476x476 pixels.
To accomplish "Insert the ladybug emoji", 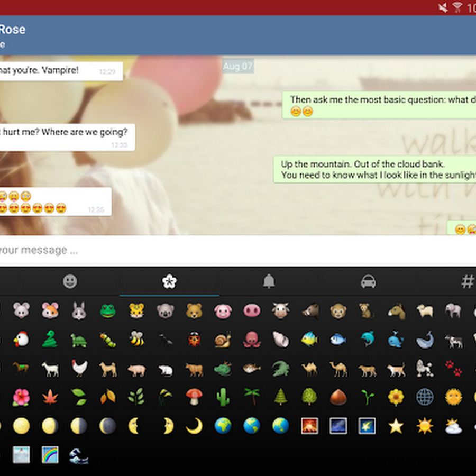I will pos(194,340).
